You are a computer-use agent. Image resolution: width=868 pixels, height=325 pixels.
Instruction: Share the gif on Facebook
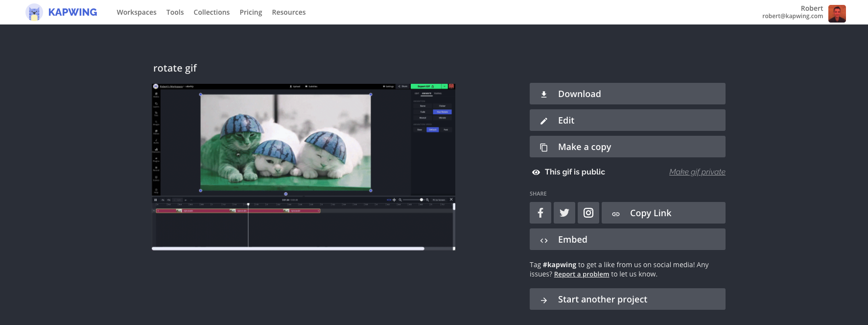click(x=540, y=213)
